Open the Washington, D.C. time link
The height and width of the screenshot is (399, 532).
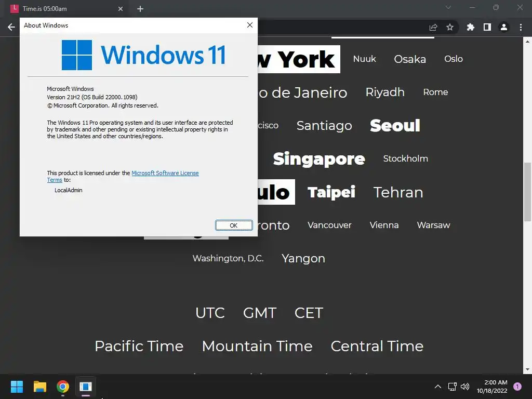pos(228,258)
